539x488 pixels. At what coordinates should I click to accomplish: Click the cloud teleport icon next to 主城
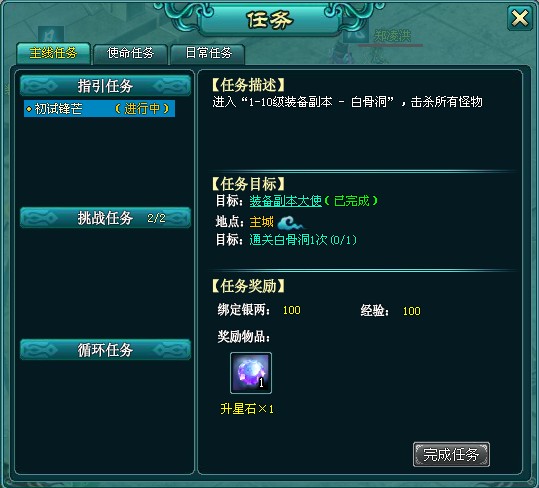290,223
